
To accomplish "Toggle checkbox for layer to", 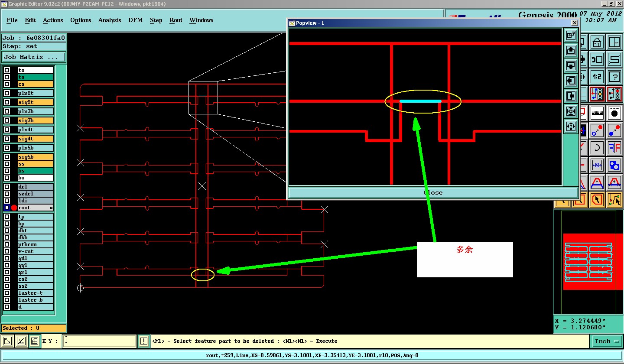I will (x=7, y=70).
